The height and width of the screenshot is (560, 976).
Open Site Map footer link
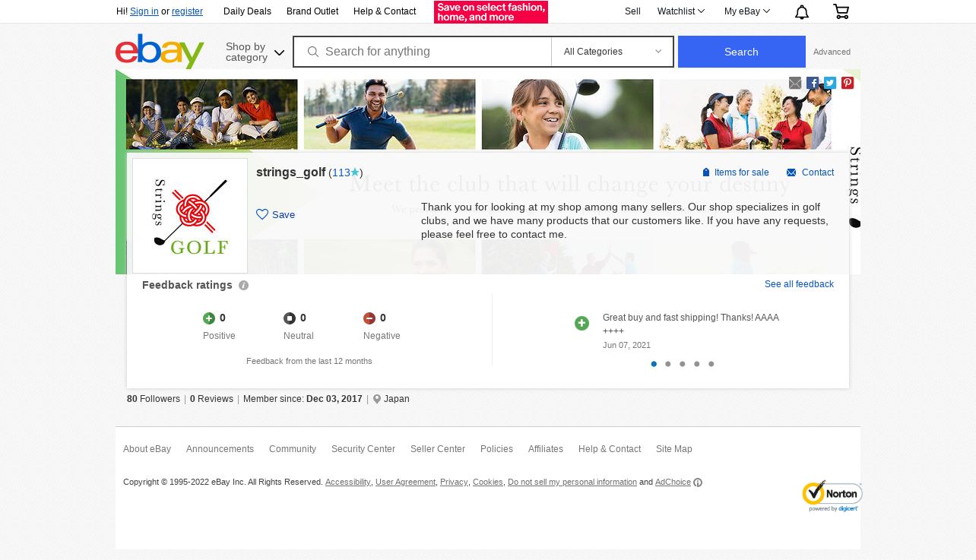click(674, 449)
